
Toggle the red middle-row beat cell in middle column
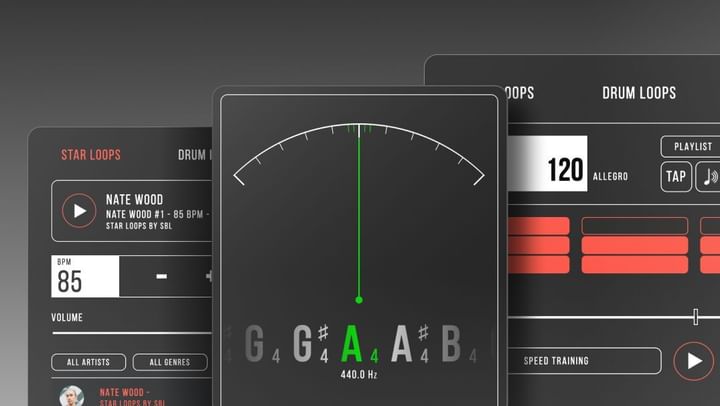click(634, 245)
